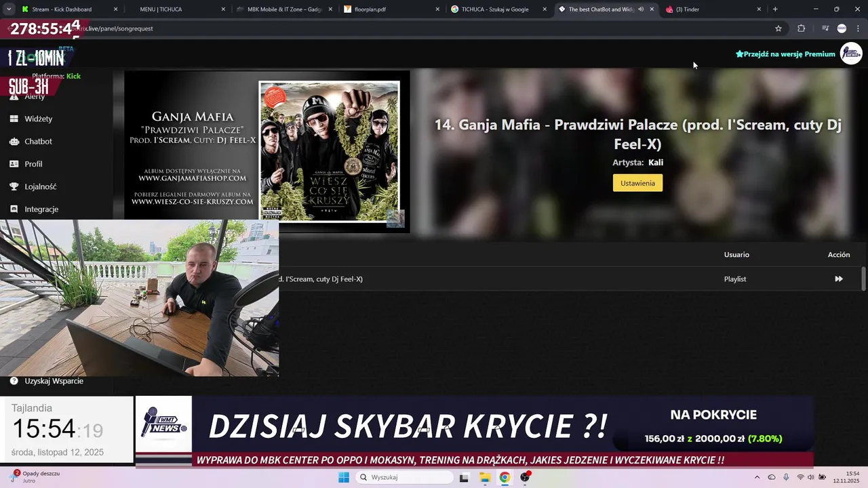Close the floorplan.pdf tab
Image resolution: width=868 pixels, height=488 pixels.
(x=437, y=9)
